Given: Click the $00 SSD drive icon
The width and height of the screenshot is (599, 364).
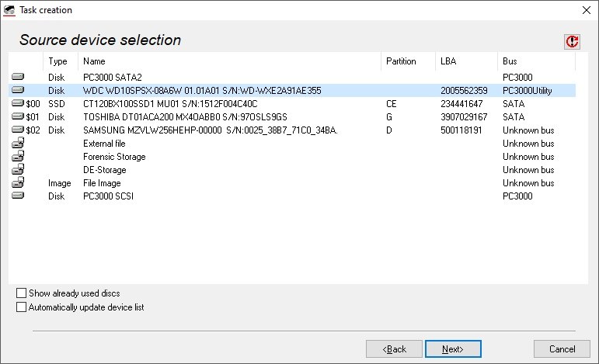Looking at the screenshot, I should (x=18, y=104).
